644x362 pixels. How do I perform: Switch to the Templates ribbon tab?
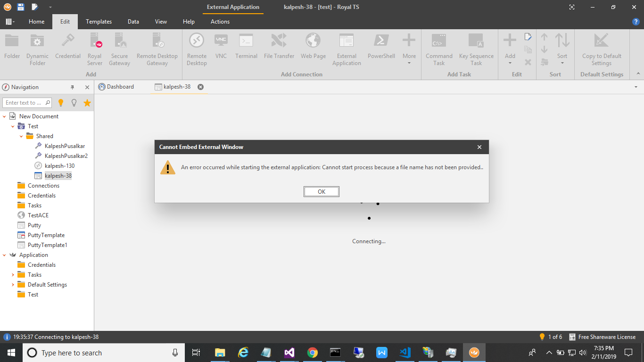tap(99, 22)
